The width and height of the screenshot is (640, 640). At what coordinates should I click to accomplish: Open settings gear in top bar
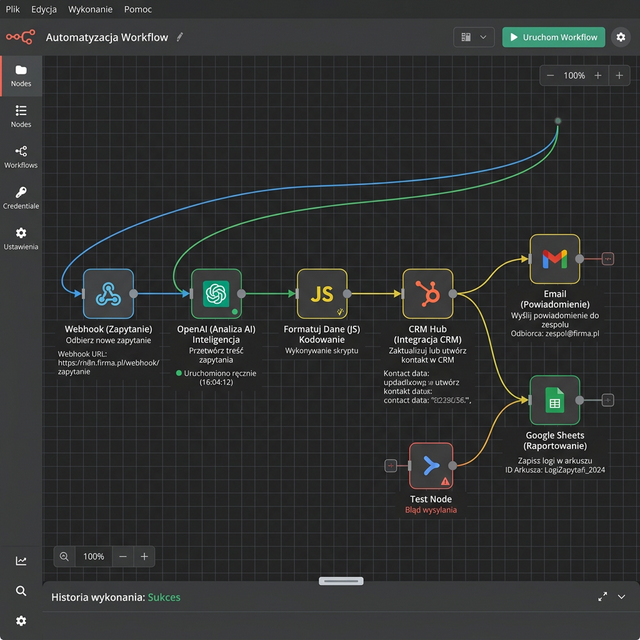click(620, 37)
